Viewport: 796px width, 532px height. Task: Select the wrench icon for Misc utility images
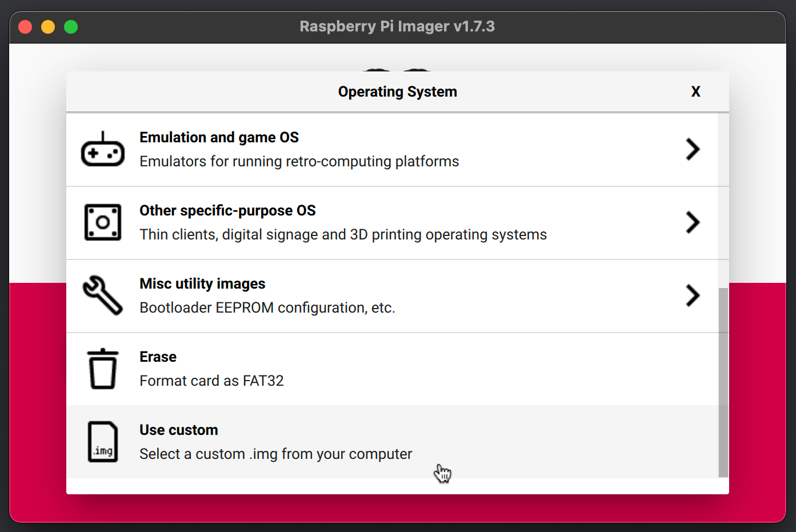[103, 296]
